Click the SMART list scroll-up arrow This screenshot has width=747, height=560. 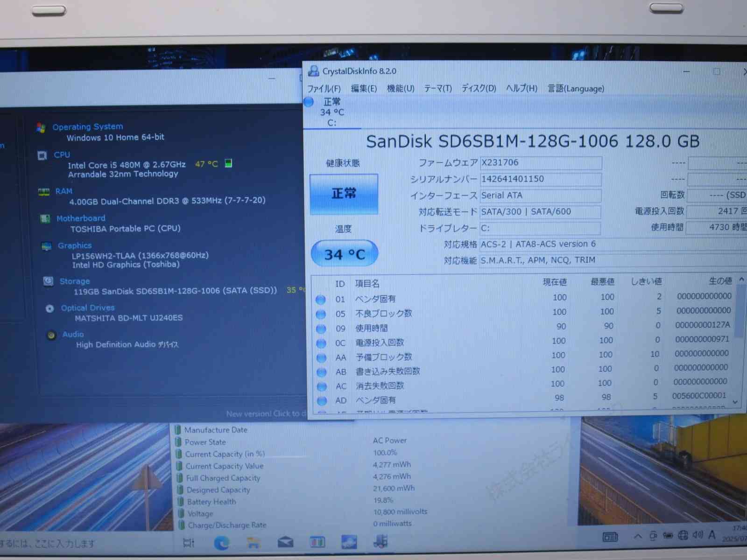click(741, 280)
